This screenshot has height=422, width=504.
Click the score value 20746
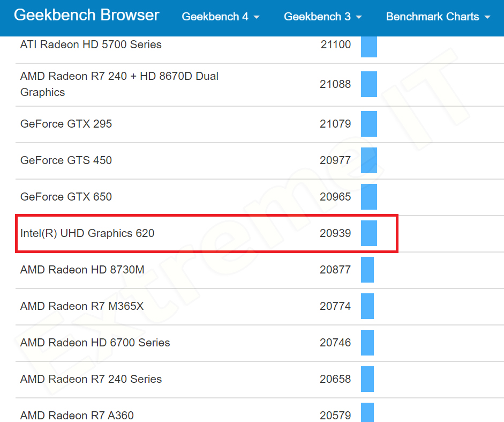(x=335, y=343)
